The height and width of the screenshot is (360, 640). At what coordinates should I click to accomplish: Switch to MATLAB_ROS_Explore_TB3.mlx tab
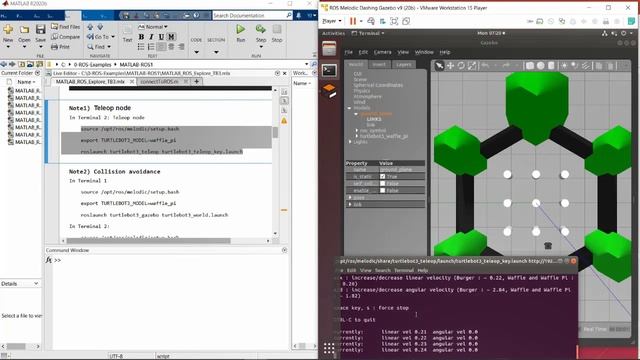coord(90,82)
